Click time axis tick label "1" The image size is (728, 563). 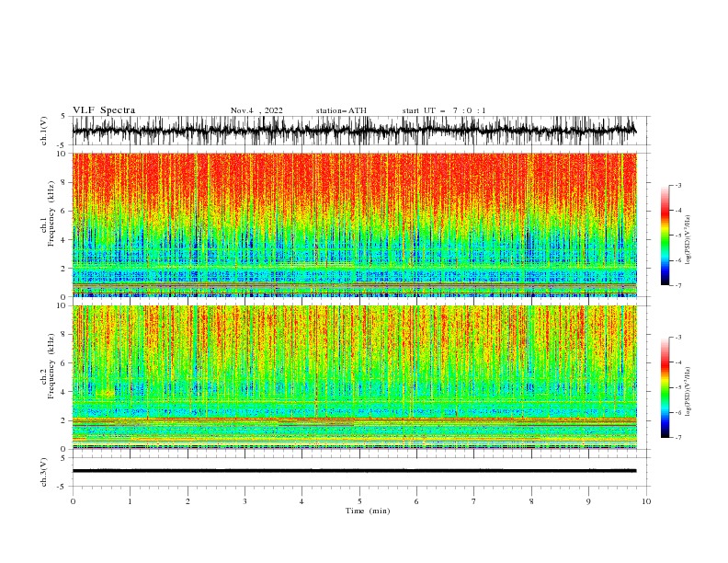[x=130, y=501]
